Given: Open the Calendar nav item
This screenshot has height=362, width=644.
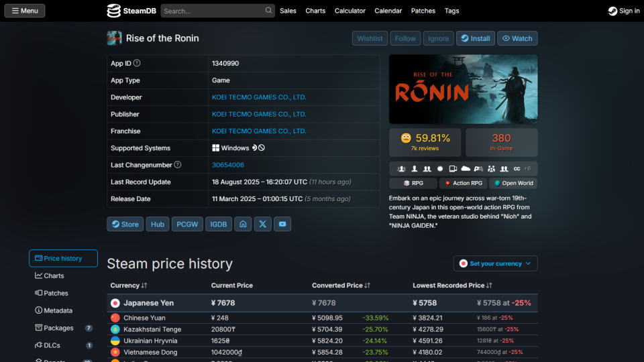Looking at the screenshot, I should pos(388,11).
